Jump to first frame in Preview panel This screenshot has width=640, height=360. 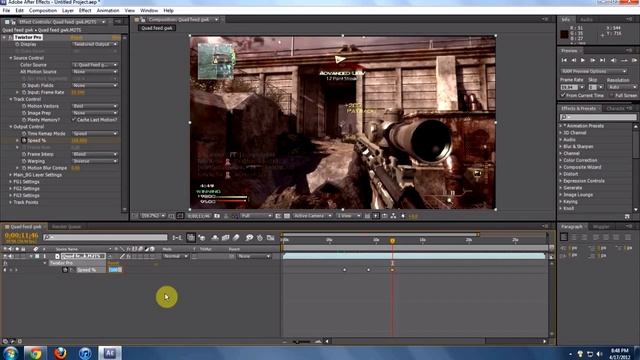tap(564, 60)
